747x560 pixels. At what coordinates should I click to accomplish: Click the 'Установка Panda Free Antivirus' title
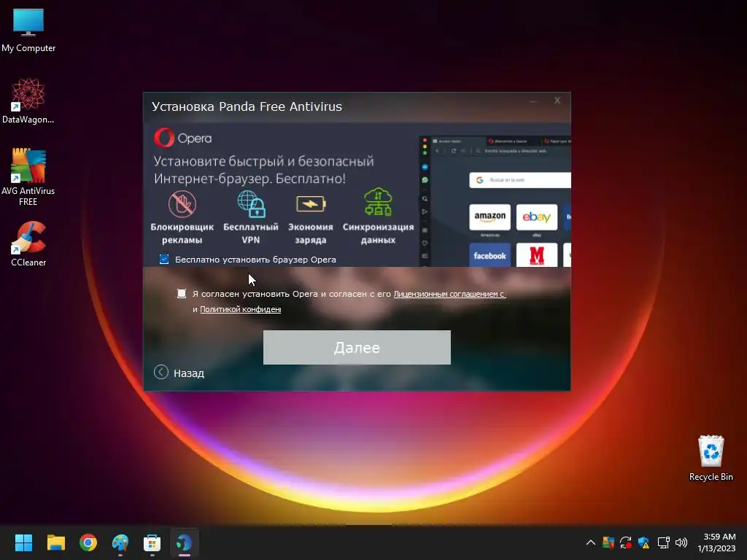[x=247, y=106]
